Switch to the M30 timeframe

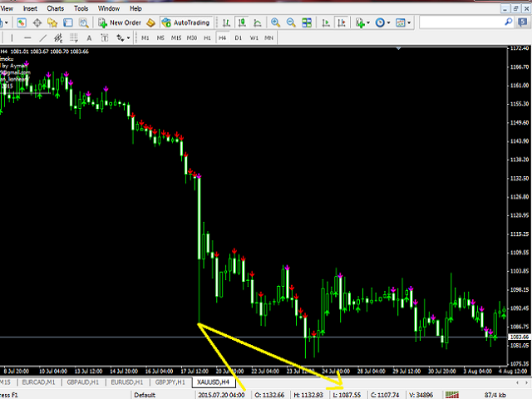click(x=192, y=38)
